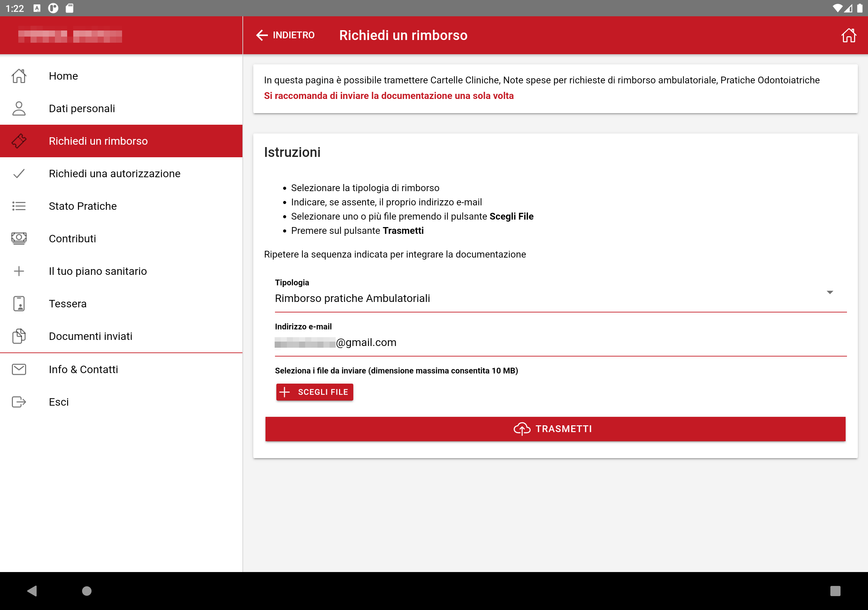Open Home in the side menu
Viewport: 868px width, 610px height.
tap(63, 76)
